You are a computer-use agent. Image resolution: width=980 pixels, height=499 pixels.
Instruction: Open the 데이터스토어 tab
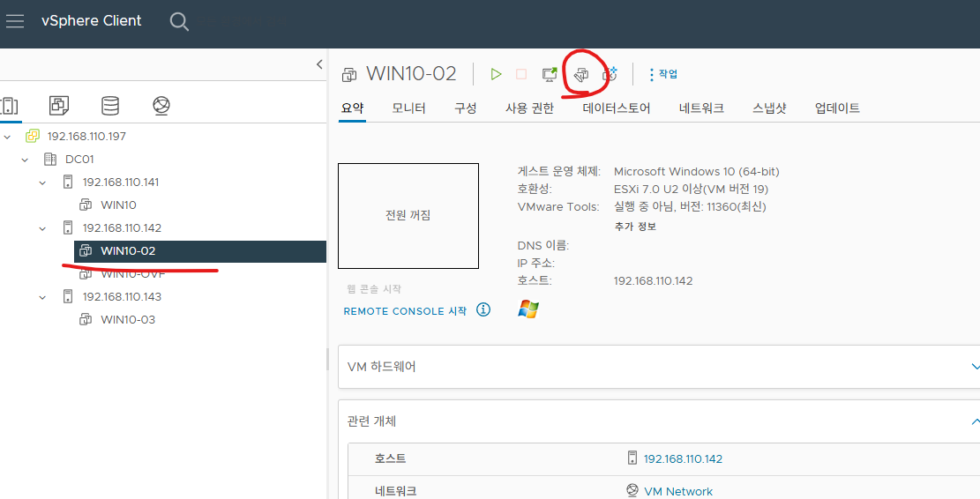click(617, 108)
